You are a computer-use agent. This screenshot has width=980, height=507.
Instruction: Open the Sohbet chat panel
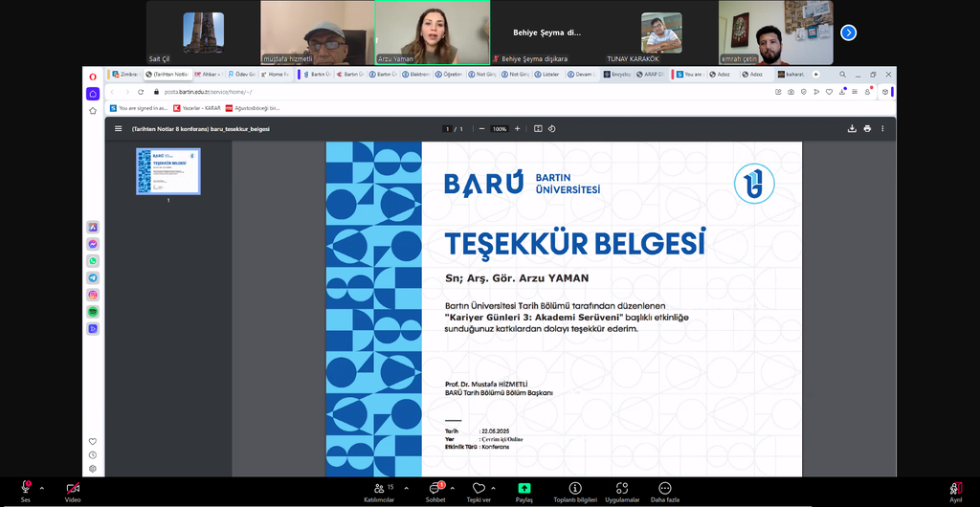tap(435, 492)
